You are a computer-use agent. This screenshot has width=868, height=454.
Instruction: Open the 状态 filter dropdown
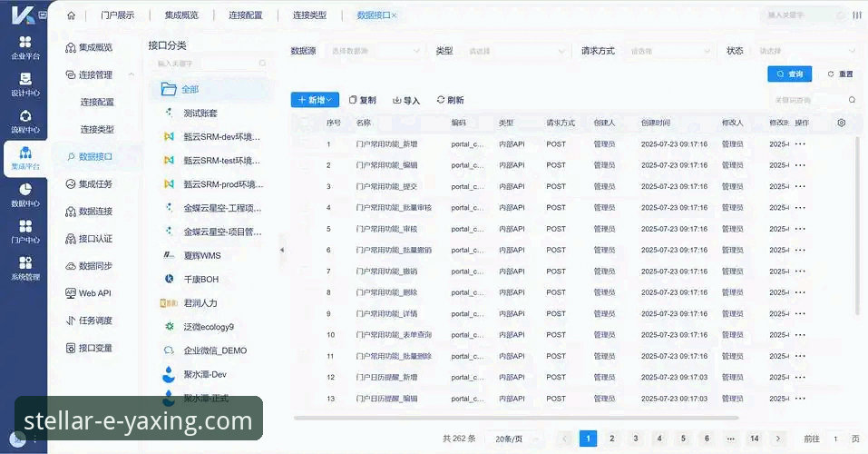pyautogui.click(x=805, y=51)
